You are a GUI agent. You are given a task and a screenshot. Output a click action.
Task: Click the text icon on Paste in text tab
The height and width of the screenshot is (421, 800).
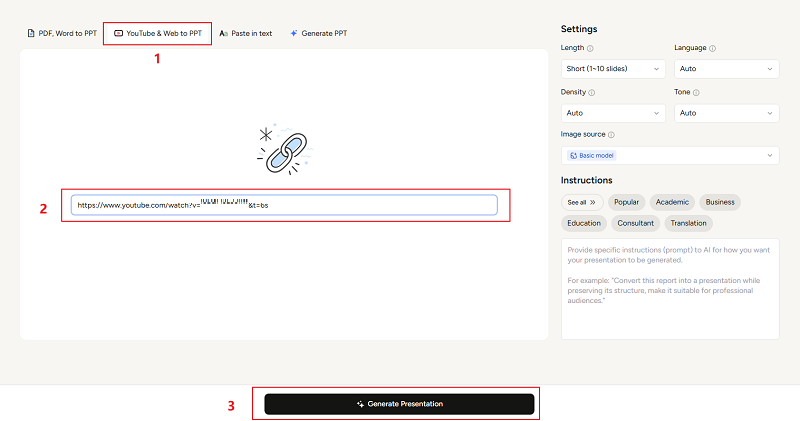223,34
